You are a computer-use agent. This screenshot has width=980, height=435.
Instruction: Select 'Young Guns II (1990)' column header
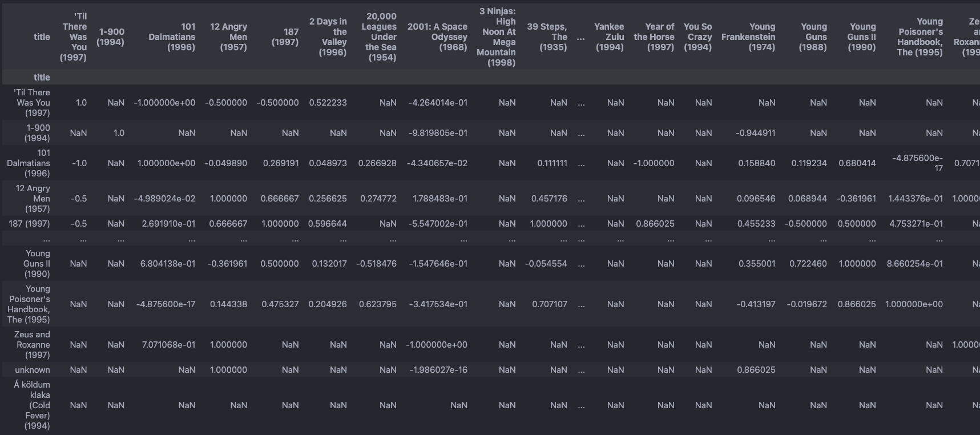click(861, 37)
